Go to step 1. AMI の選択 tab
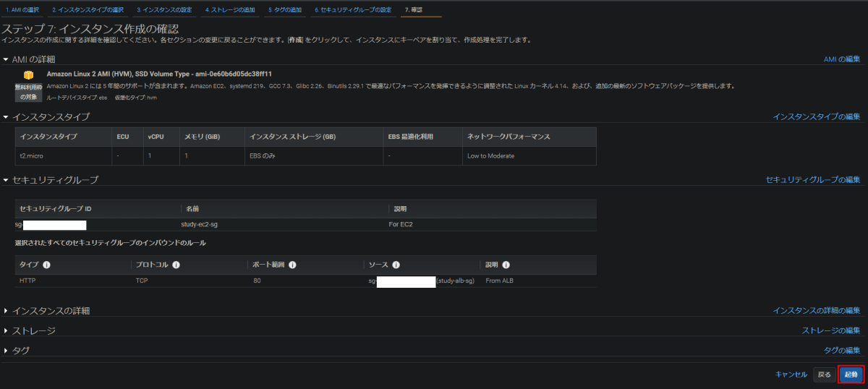 pos(22,10)
